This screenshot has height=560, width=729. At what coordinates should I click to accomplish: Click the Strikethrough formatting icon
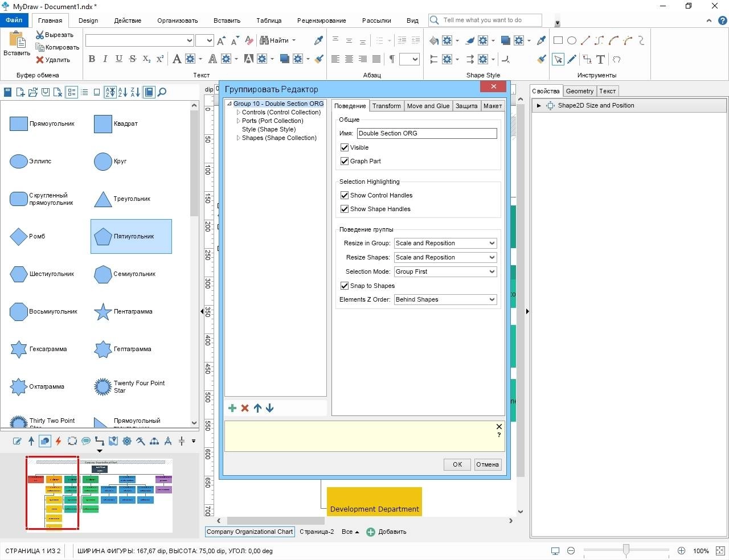pos(132,59)
